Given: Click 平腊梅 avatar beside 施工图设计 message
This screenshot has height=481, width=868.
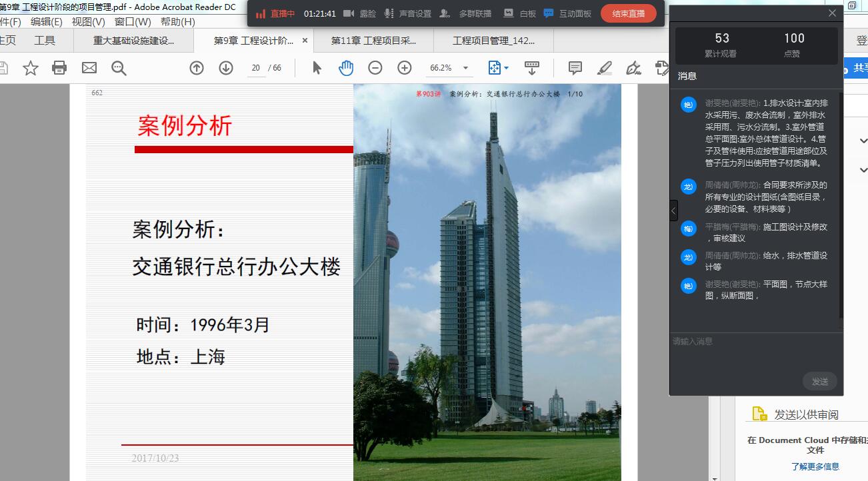Looking at the screenshot, I should click(x=688, y=229).
